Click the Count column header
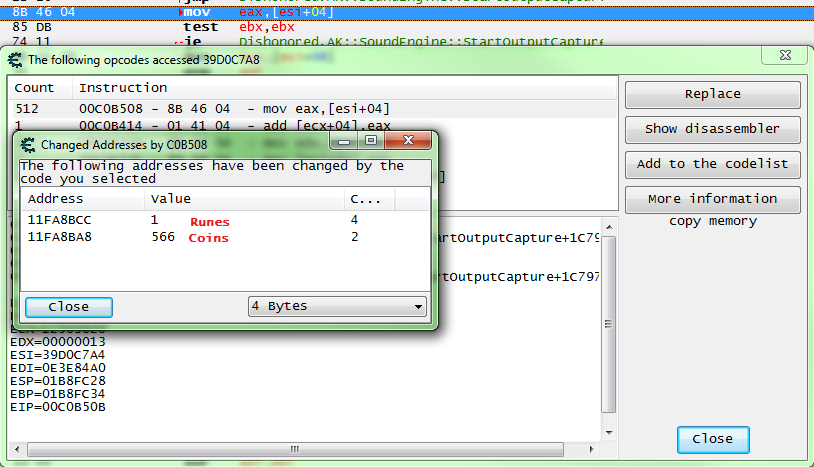This screenshot has width=814, height=467. (x=40, y=88)
